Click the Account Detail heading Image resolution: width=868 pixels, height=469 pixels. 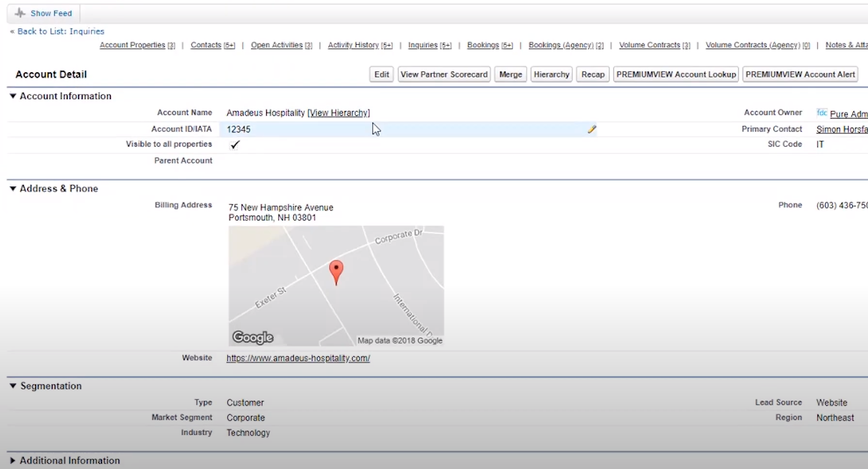coord(51,74)
